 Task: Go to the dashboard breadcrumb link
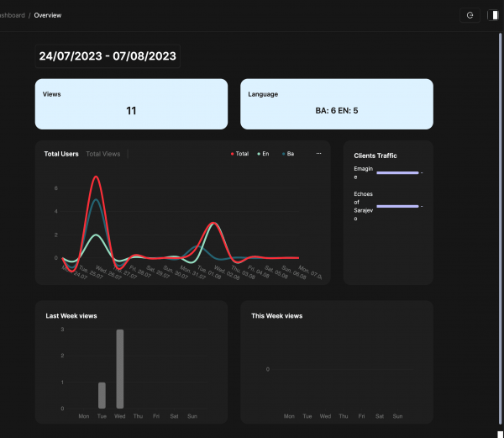(x=13, y=15)
